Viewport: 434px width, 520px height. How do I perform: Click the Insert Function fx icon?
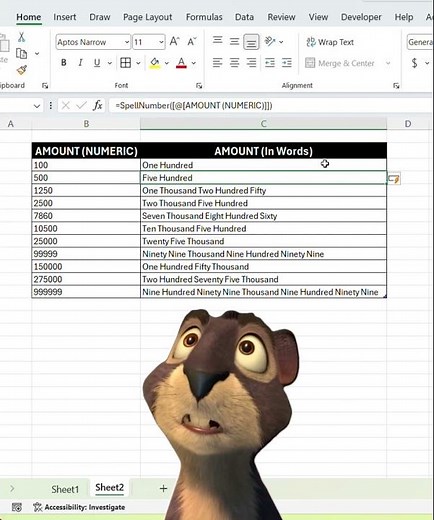pyautogui.click(x=97, y=106)
